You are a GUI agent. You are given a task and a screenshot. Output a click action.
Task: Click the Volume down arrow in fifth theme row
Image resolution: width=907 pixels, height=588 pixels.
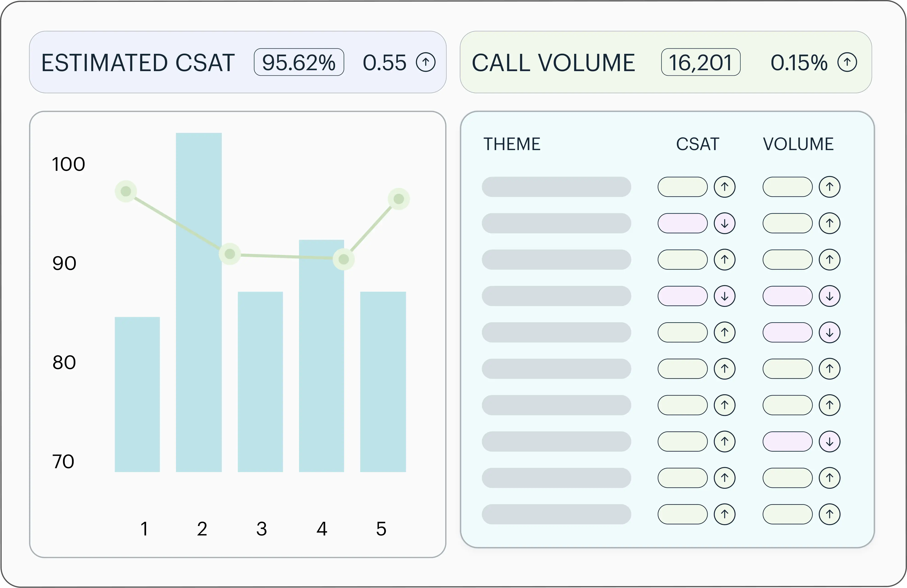(x=829, y=332)
